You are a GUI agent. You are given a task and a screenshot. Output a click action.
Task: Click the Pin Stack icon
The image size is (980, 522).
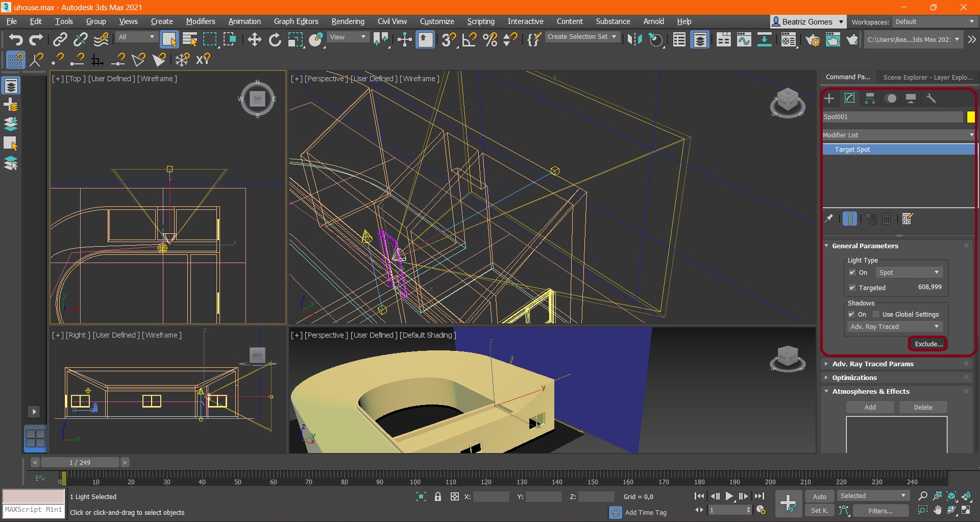(829, 219)
